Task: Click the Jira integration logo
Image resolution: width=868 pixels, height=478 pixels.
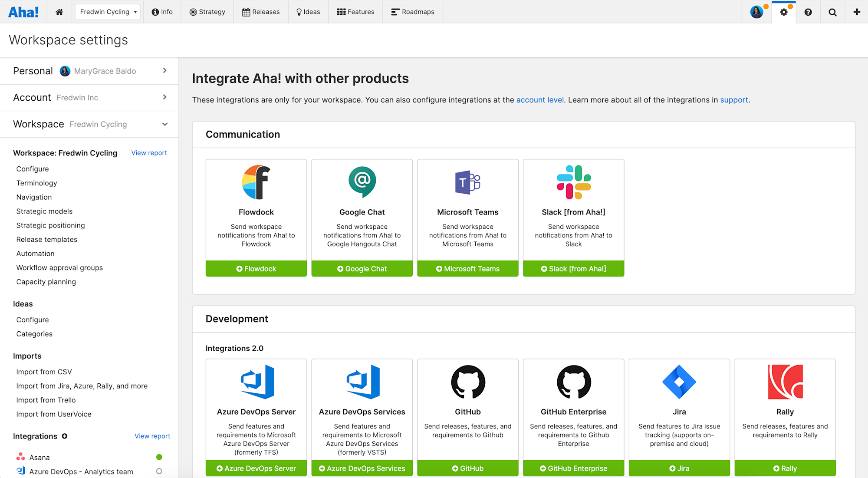Action: pyautogui.click(x=679, y=382)
